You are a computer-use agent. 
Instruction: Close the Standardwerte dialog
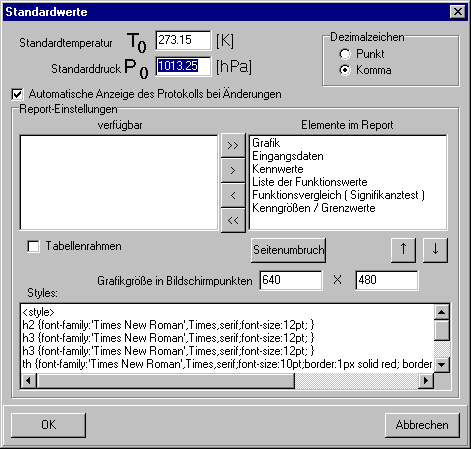pos(457,12)
